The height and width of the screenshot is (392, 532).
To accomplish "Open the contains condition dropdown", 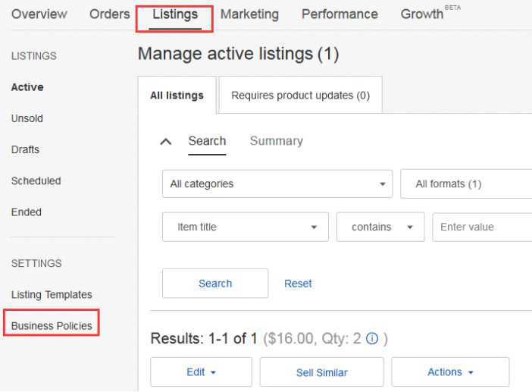I will 380,227.
